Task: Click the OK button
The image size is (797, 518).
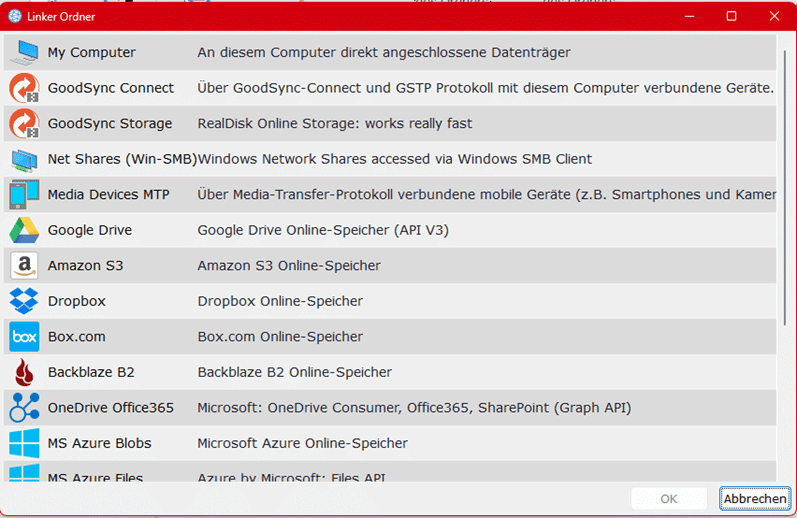Action: point(669,499)
